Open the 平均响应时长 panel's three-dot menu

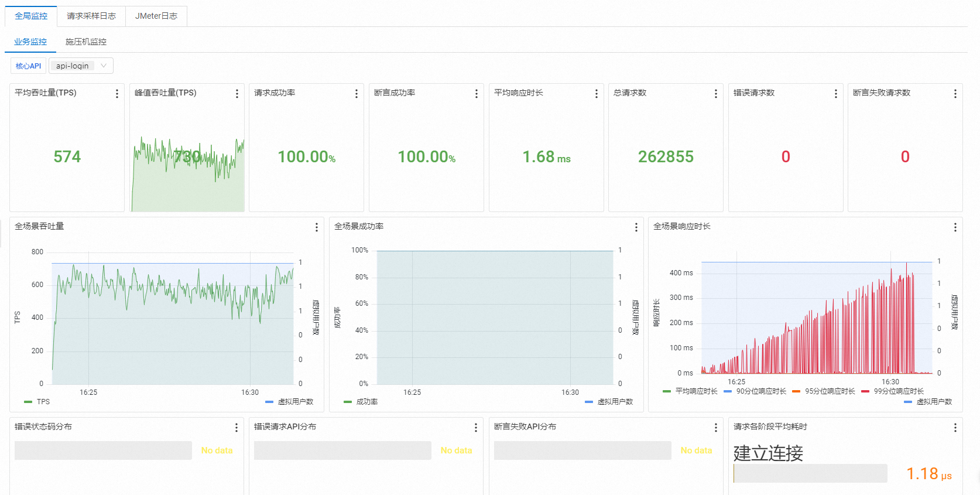tap(597, 94)
